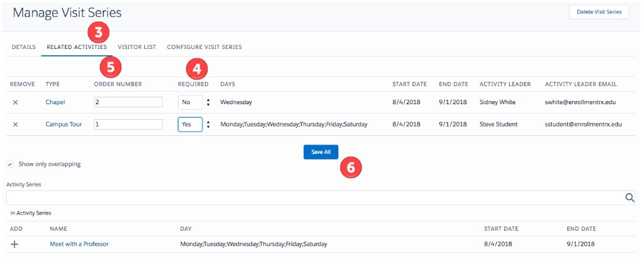
Task: Open Required dropdown for Campus Tour row
Action: [190, 124]
